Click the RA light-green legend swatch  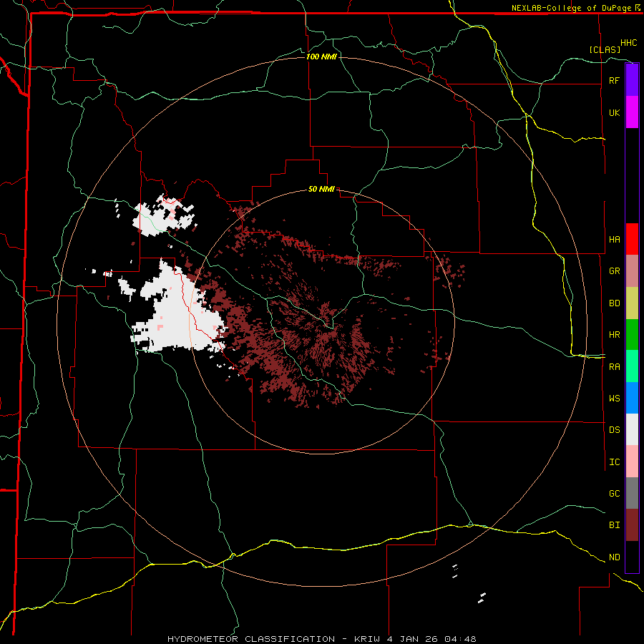(632, 366)
